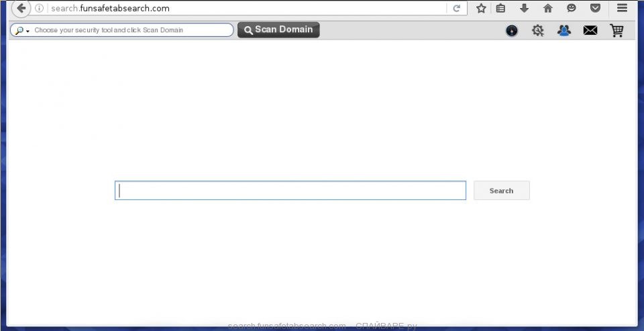Screen dimensions: 644x331
Task: Click the round dark gauge toolbar icon
Action: pos(512,30)
